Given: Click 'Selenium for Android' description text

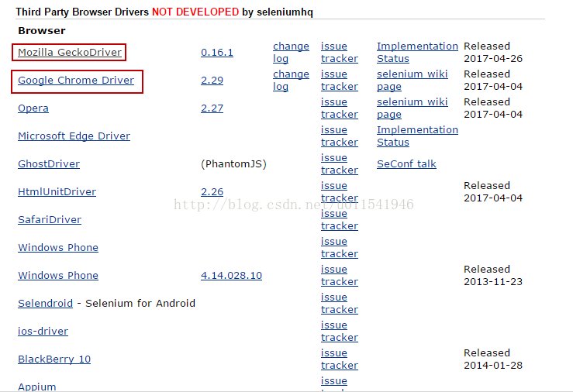Looking at the screenshot, I should (140, 304).
